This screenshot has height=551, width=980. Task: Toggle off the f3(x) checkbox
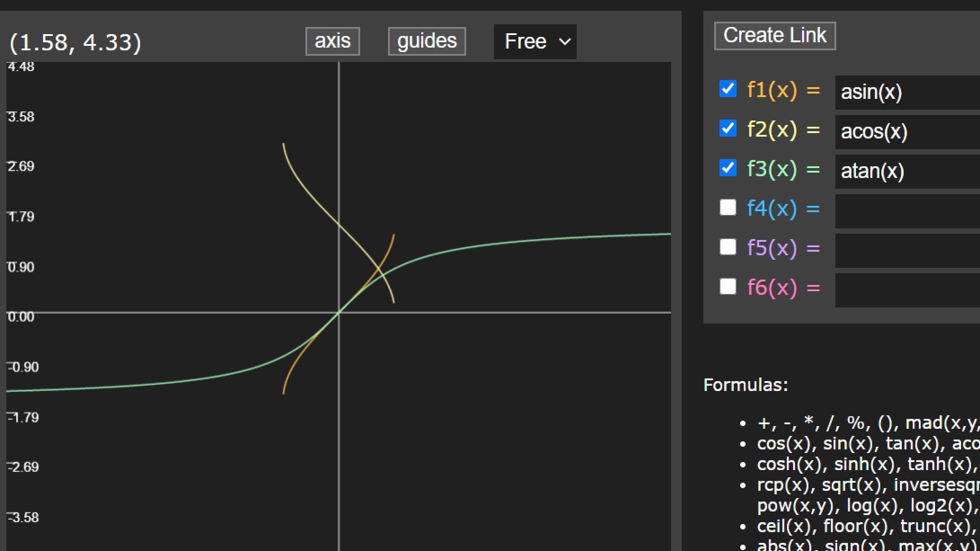click(x=728, y=168)
